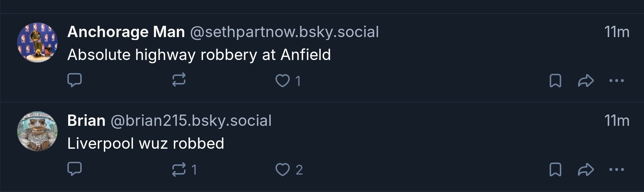Open Anchorage Man's profile avatar
This screenshot has height=192, width=644.
[37, 43]
